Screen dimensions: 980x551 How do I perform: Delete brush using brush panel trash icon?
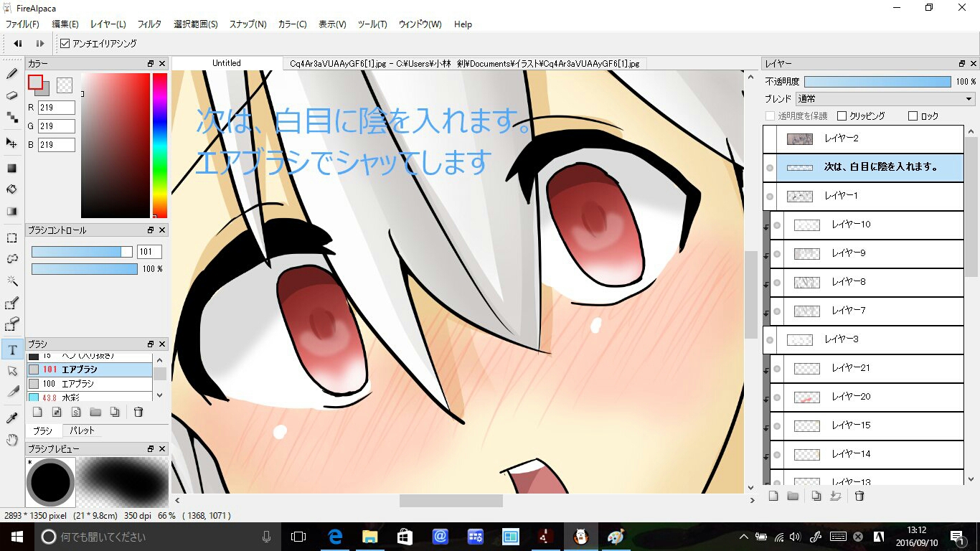coord(138,412)
